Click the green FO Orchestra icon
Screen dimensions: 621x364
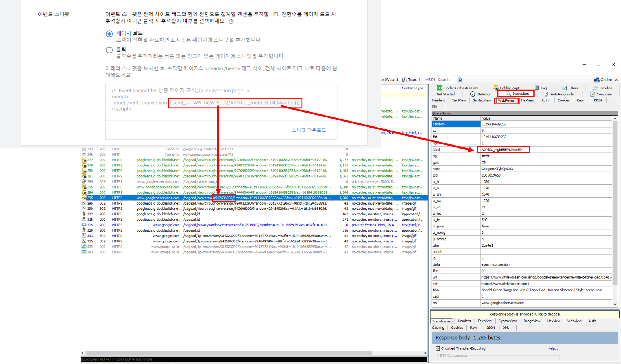[439, 88]
